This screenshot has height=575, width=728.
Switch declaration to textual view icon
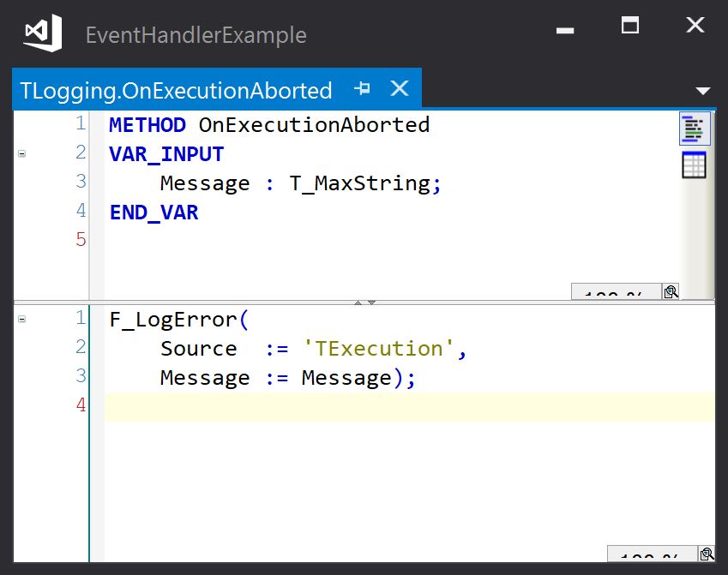click(x=695, y=129)
